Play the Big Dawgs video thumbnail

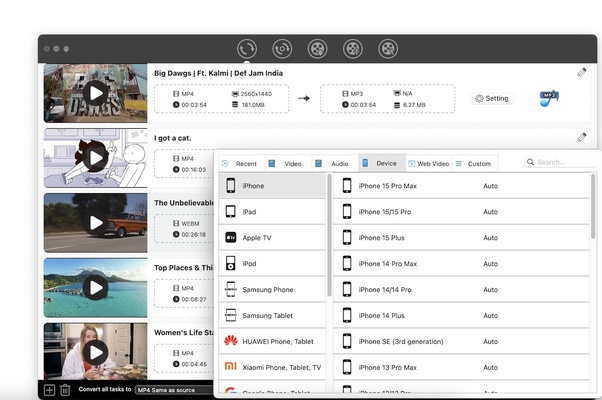[x=95, y=93]
